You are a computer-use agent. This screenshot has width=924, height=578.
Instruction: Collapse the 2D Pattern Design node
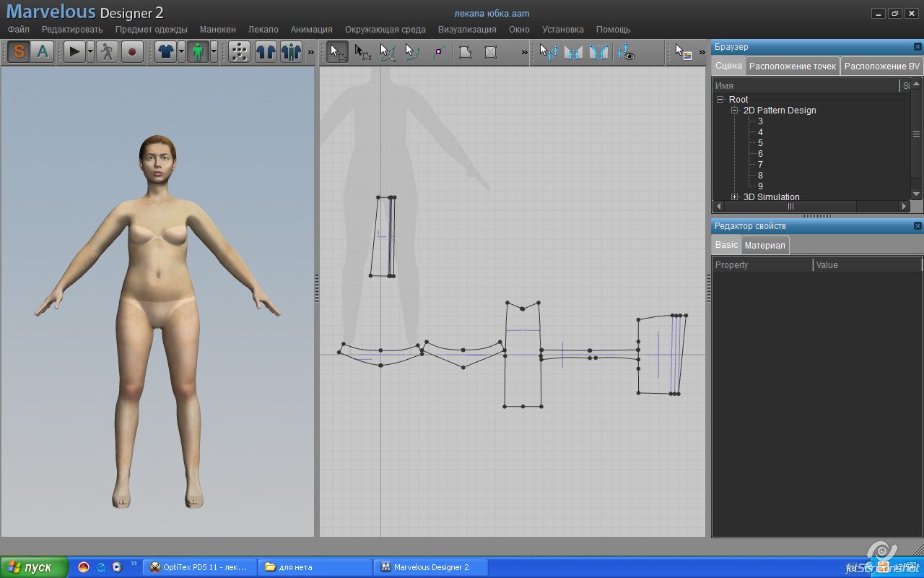[735, 111]
